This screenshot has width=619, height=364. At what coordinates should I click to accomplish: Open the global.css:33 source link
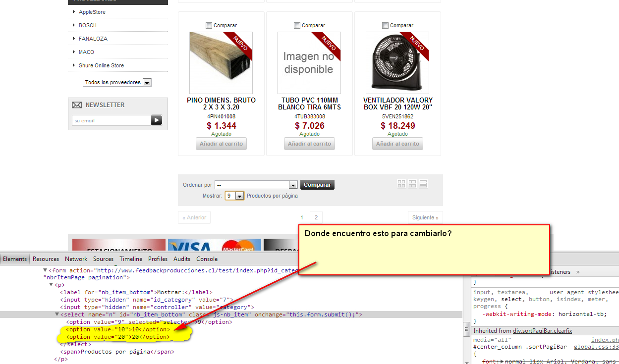click(x=596, y=347)
